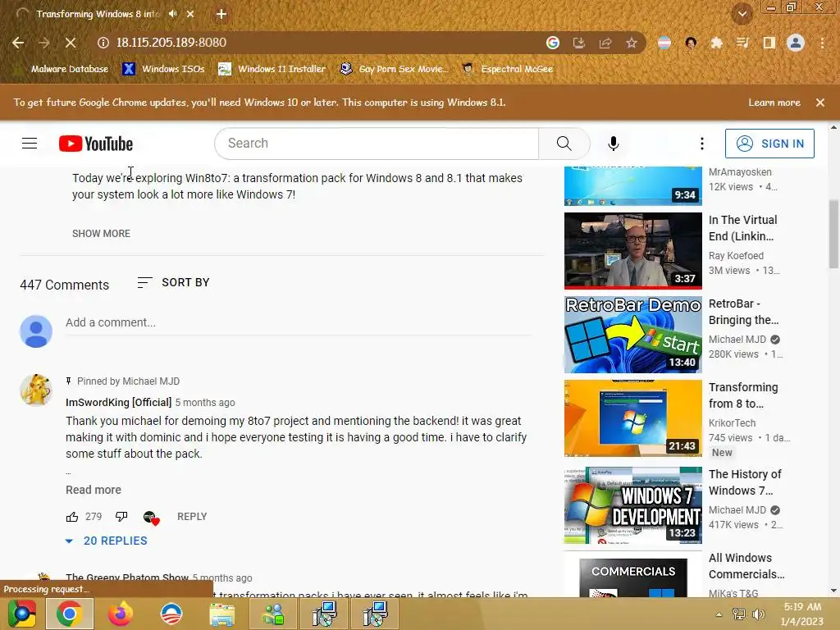This screenshot has width=840, height=630.
Task: Mute the tab using the speaker icon
Action: coord(172,14)
